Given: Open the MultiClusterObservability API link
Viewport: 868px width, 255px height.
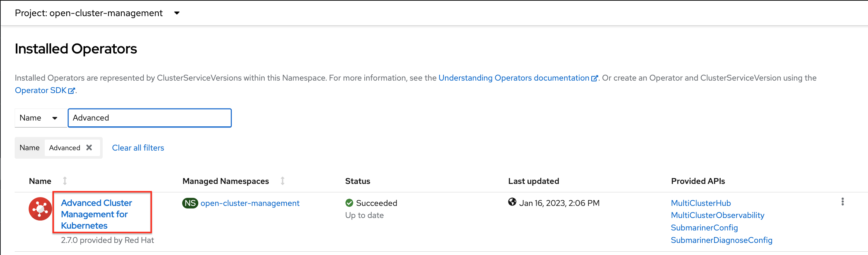Looking at the screenshot, I should [717, 215].
